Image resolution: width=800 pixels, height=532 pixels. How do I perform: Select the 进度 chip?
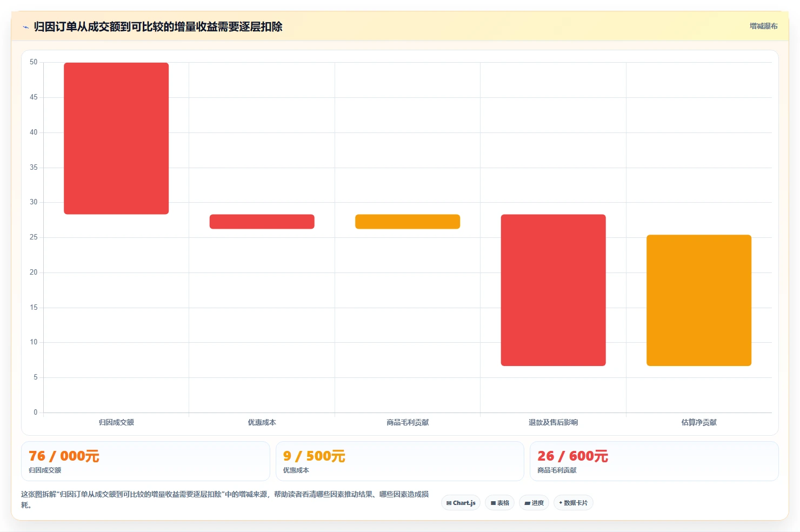pos(534,503)
